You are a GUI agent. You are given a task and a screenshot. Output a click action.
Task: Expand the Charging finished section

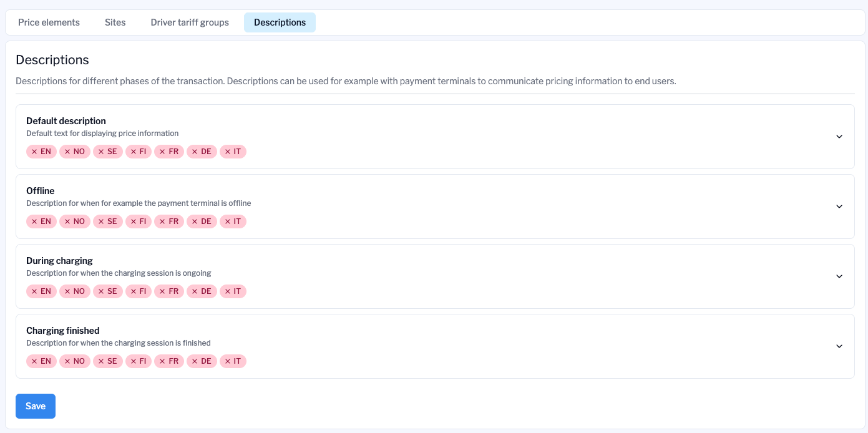(839, 346)
